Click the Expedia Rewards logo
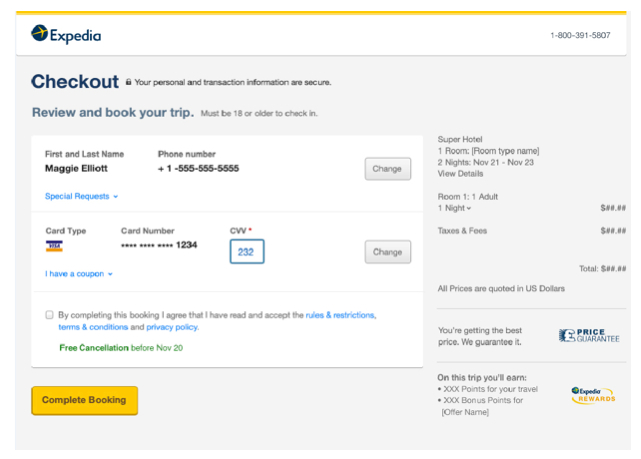Viewport: 641px width, 459px height. coord(593,395)
